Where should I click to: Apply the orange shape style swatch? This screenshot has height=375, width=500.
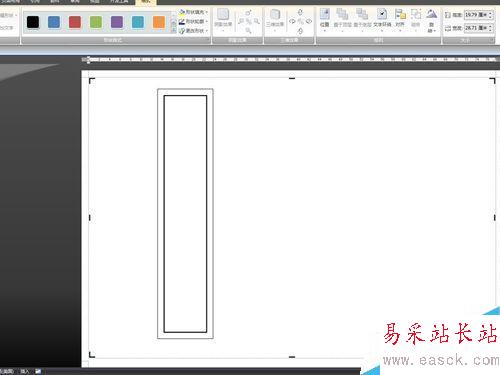pyautogui.click(x=159, y=22)
